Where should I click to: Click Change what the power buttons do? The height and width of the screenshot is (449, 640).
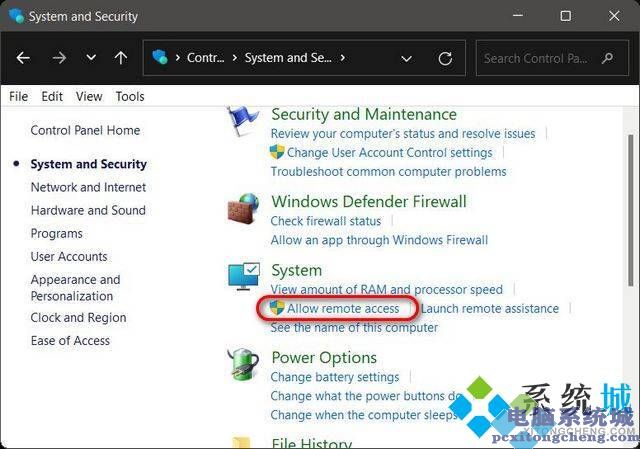point(366,396)
